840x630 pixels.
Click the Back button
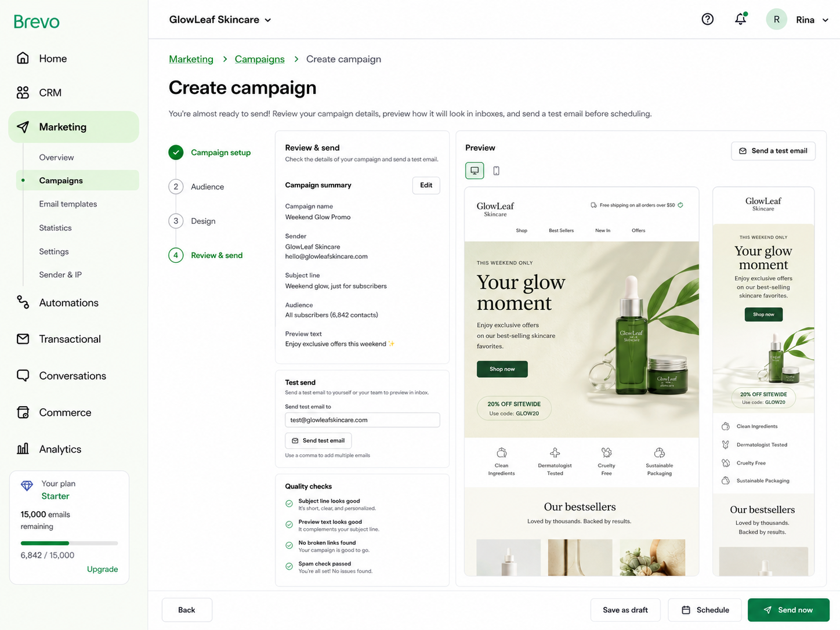pyautogui.click(x=187, y=610)
